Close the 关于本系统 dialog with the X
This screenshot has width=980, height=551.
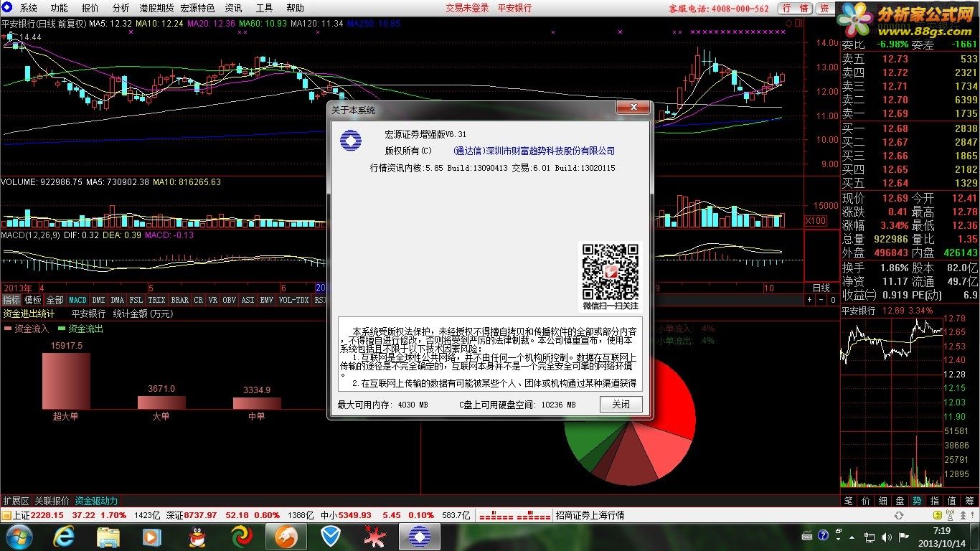click(634, 108)
